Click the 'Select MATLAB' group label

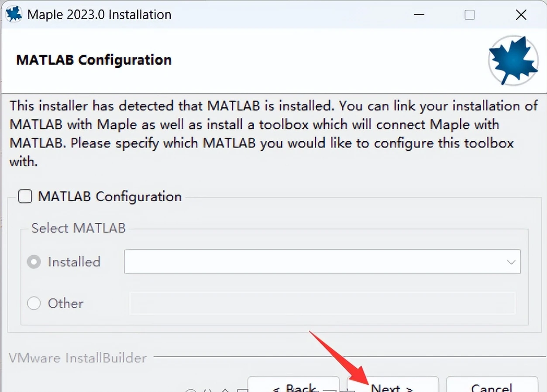[x=78, y=228]
